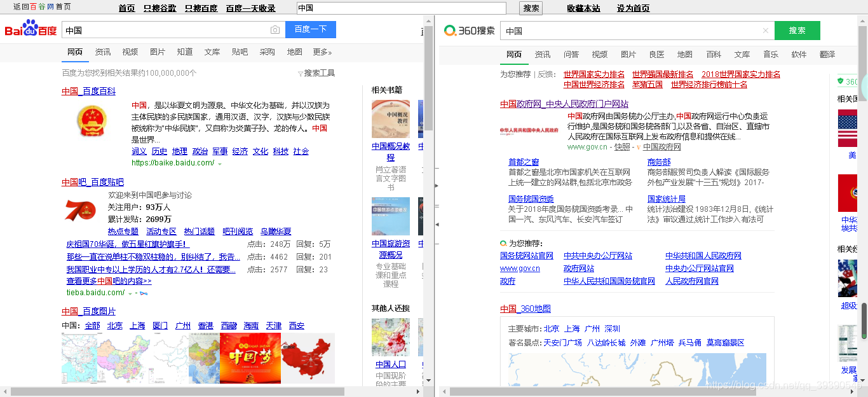The image size is (868, 397).
Task: Switch to Baidu 资讯 tab
Action: tap(103, 52)
